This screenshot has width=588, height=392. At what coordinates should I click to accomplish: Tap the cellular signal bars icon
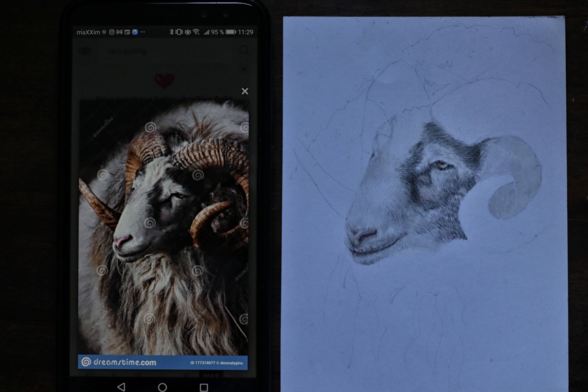pyautogui.click(x=207, y=32)
